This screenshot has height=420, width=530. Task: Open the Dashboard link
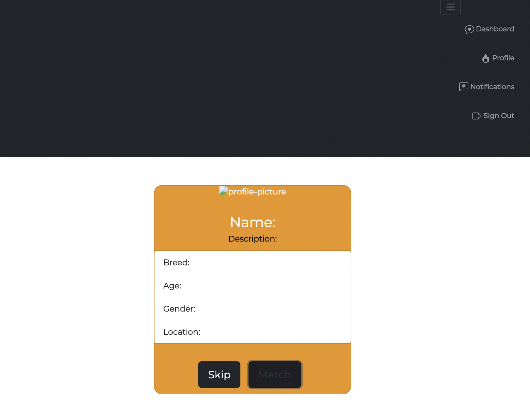point(489,29)
